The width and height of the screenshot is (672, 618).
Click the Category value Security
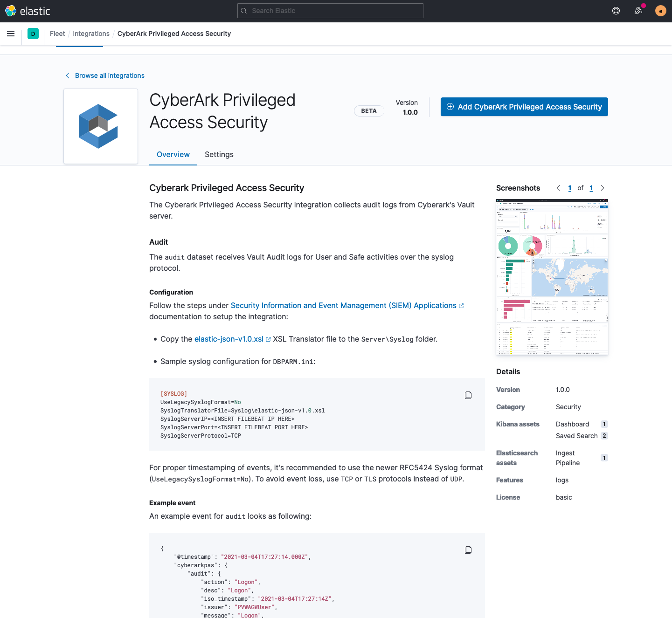click(568, 407)
